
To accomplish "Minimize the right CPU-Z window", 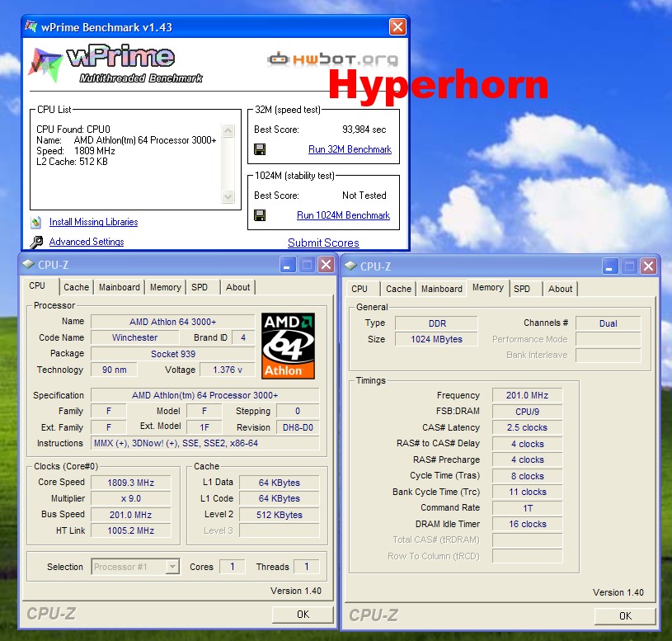I will (x=610, y=266).
